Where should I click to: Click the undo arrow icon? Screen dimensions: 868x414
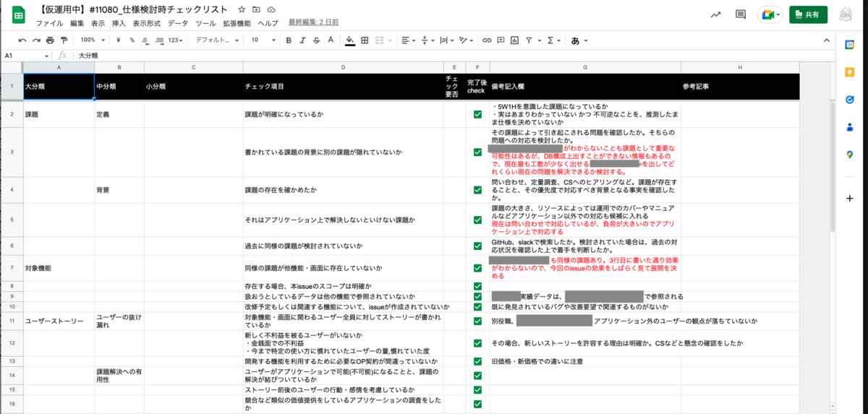22,40
